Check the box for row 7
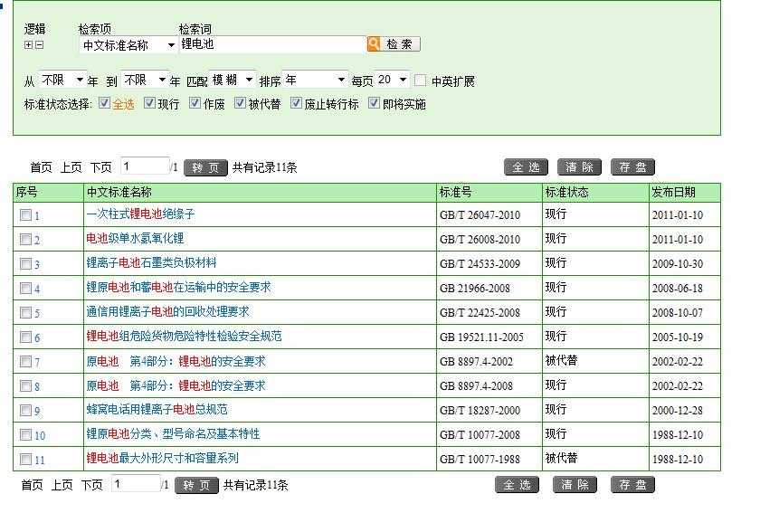This screenshot has width=779, height=532. point(26,361)
